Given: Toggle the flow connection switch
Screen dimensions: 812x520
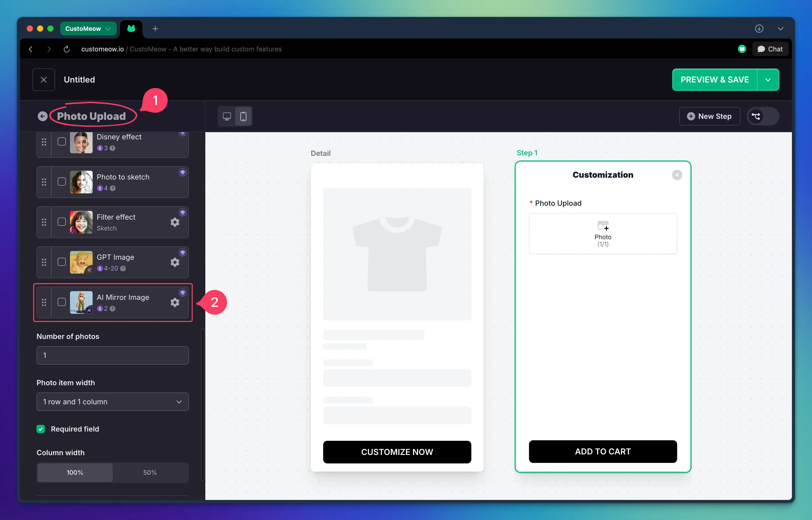Looking at the screenshot, I should 763,116.
